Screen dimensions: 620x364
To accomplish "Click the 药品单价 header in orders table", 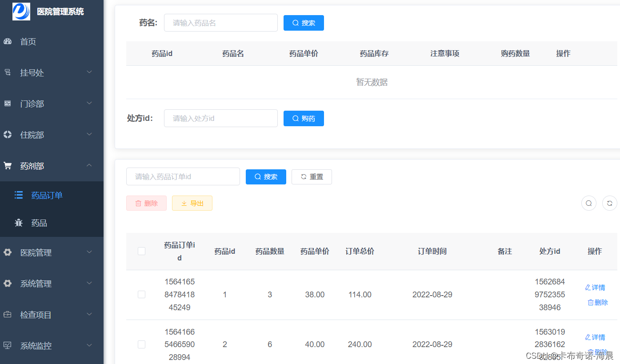I will pyautogui.click(x=315, y=251).
